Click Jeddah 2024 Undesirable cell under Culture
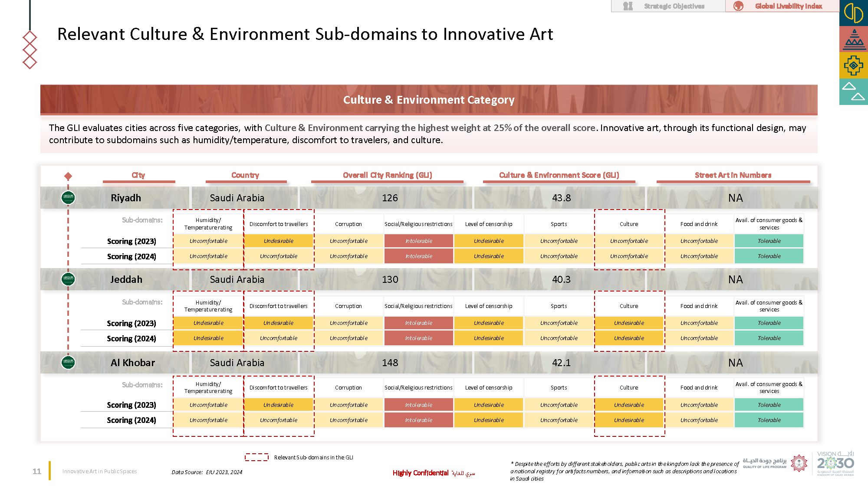This screenshot has height=488, width=868. 629,338
